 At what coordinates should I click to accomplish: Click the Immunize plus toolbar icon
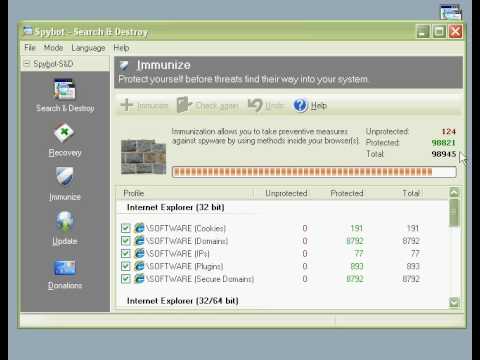click(x=127, y=105)
